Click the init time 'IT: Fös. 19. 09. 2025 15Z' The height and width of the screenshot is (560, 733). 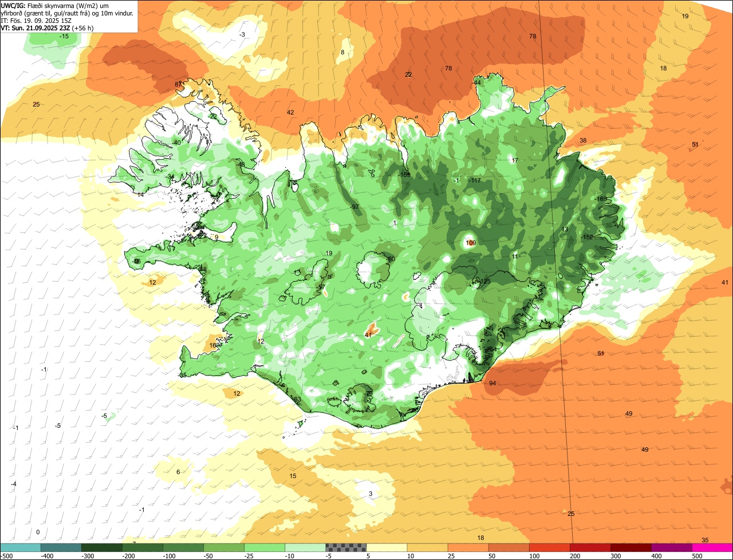[37, 20]
